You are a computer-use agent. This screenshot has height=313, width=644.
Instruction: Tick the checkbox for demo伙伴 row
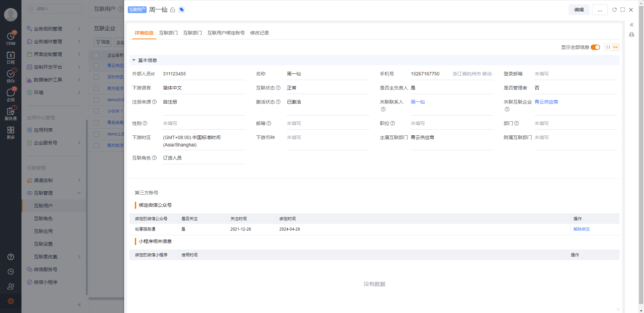pos(96,100)
